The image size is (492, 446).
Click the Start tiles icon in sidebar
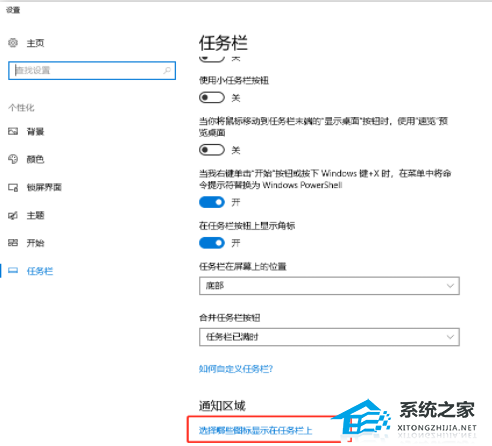click(13, 243)
